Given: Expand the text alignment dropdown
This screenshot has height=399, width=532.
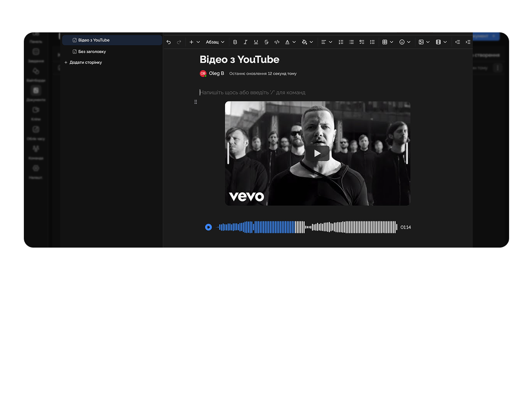Looking at the screenshot, I should pyautogui.click(x=326, y=42).
